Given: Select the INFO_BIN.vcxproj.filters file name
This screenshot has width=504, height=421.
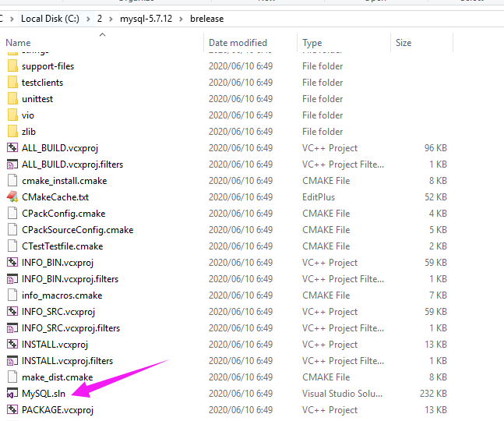Looking at the screenshot, I should point(70,279).
